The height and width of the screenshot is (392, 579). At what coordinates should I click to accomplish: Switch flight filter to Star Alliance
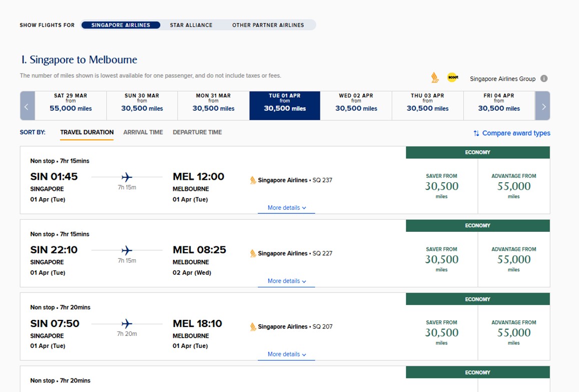191,25
